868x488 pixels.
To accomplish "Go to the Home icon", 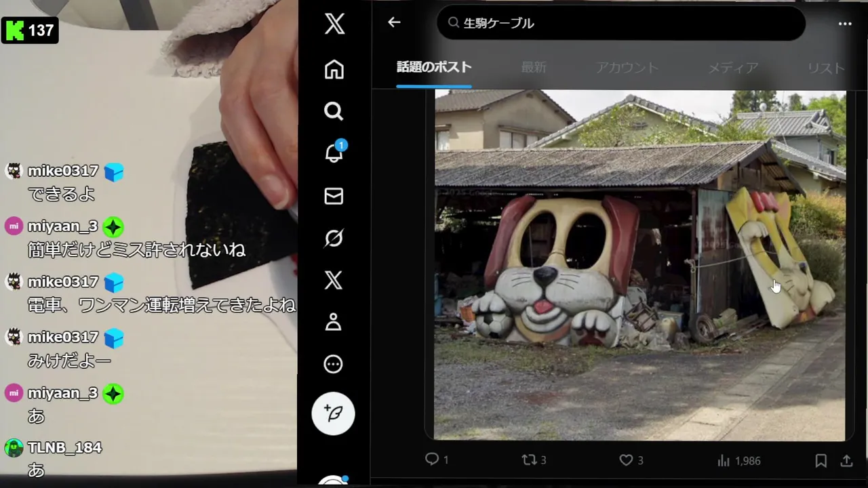I will coord(334,69).
